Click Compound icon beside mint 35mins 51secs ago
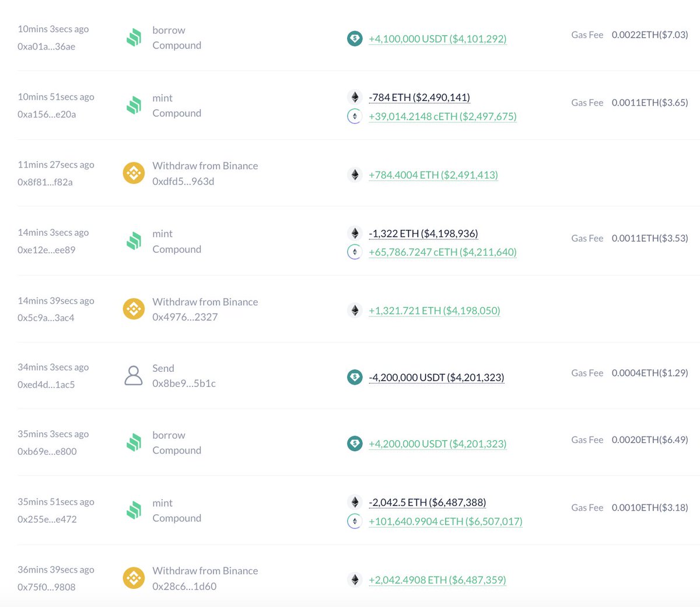700x607 pixels. coord(134,511)
